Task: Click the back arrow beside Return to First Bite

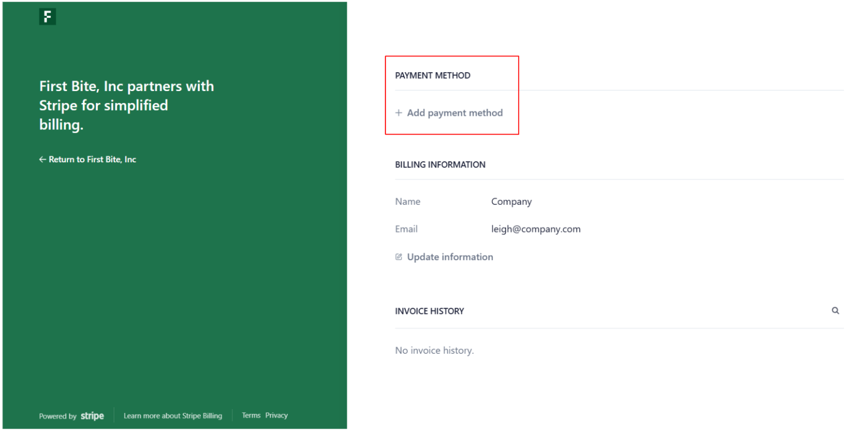Action: coord(43,160)
